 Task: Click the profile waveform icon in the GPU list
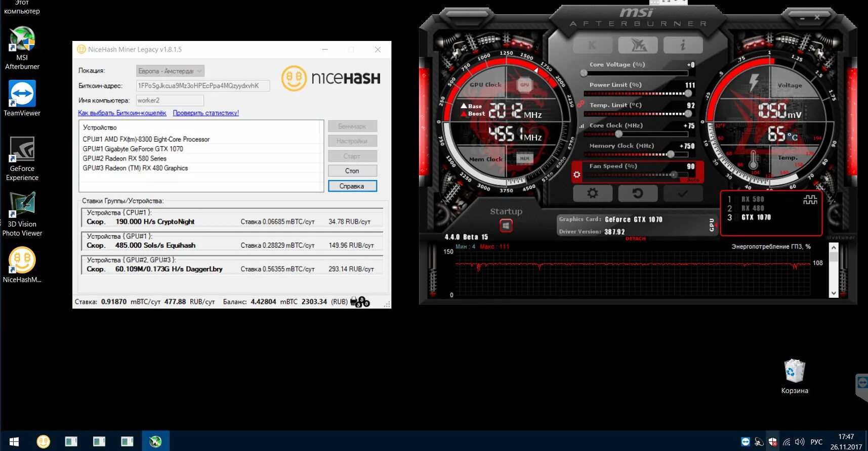point(810,200)
